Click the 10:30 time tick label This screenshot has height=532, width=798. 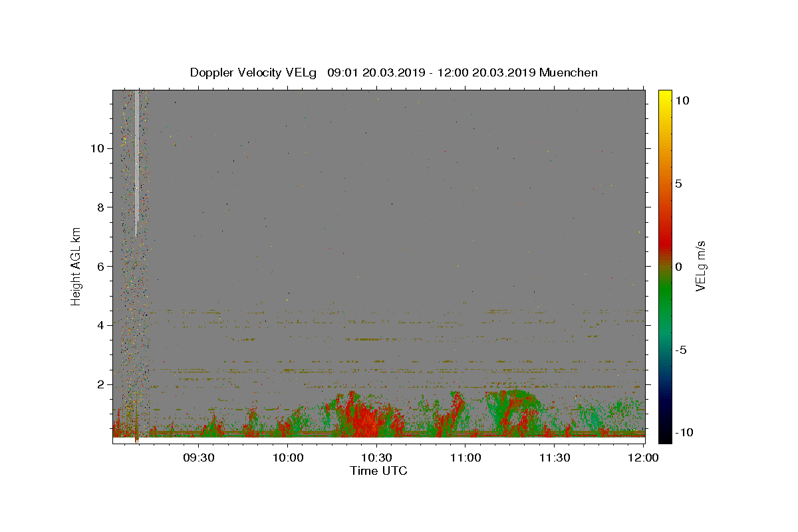[x=376, y=458]
